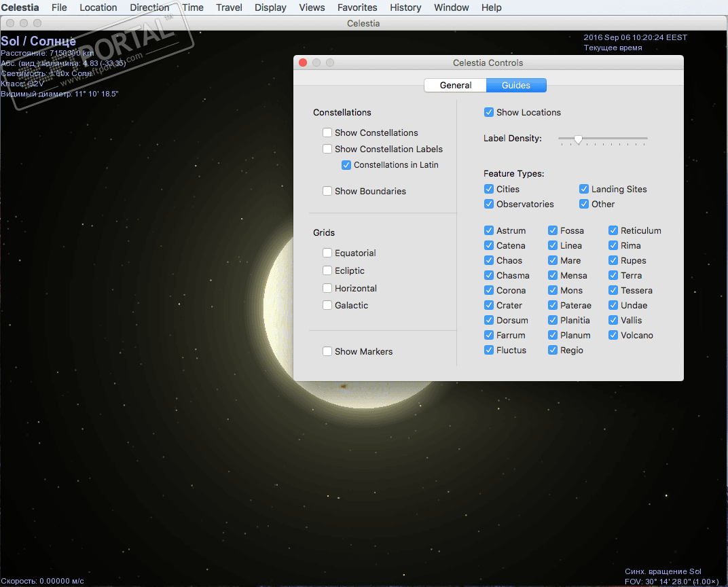Open the Favorites menu

[x=357, y=7]
